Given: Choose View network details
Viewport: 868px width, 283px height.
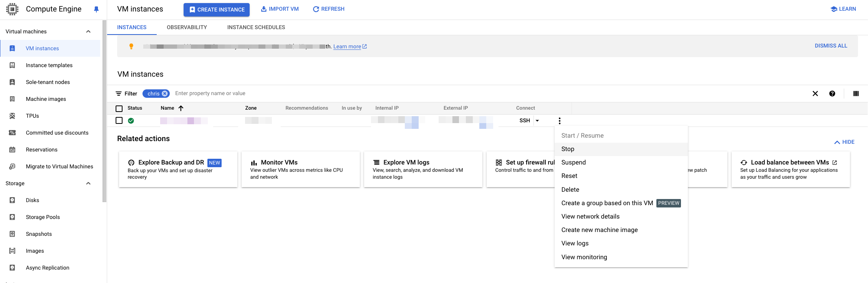Looking at the screenshot, I should point(621,217).
